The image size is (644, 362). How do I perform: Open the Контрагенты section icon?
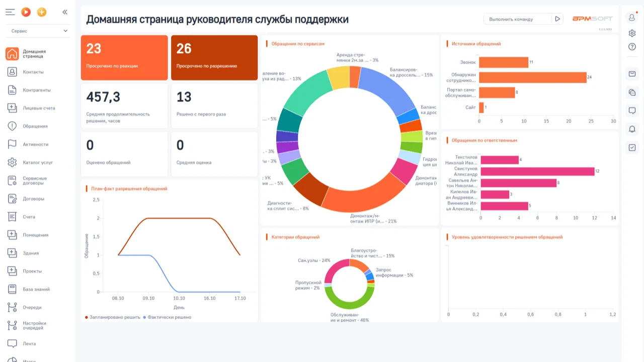13,90
